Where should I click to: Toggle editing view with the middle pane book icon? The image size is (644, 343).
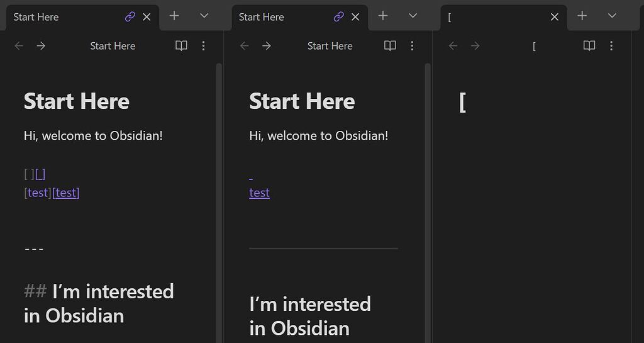(390, 46)
